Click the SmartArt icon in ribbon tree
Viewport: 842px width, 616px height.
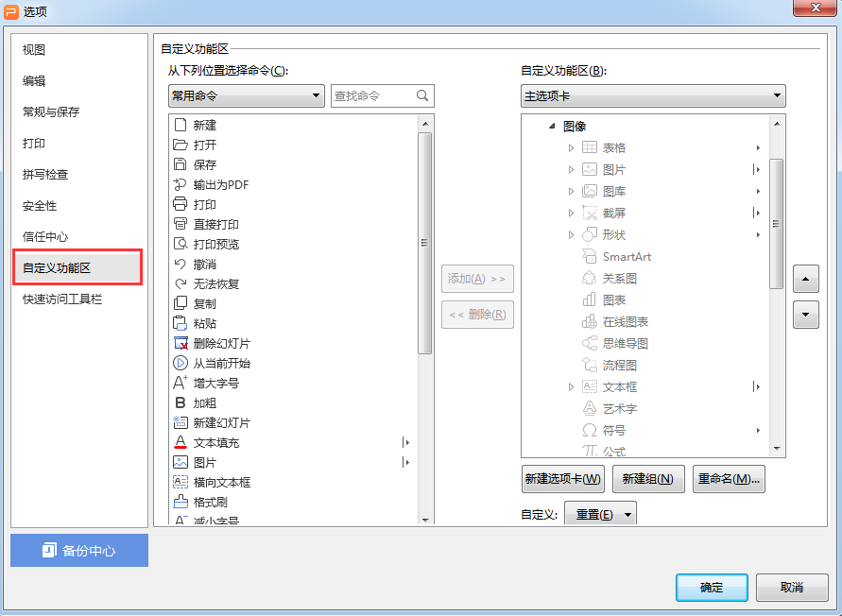tap(589, 256)
